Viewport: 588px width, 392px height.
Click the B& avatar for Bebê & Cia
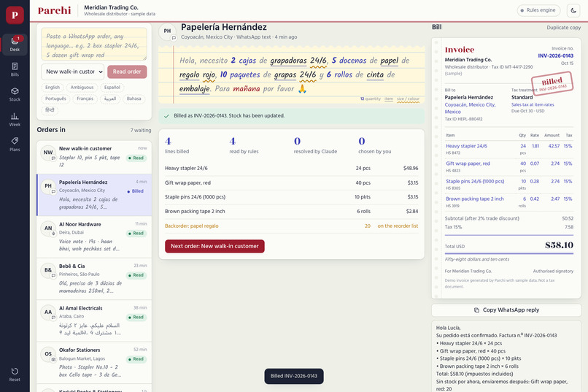coord(48,270)
